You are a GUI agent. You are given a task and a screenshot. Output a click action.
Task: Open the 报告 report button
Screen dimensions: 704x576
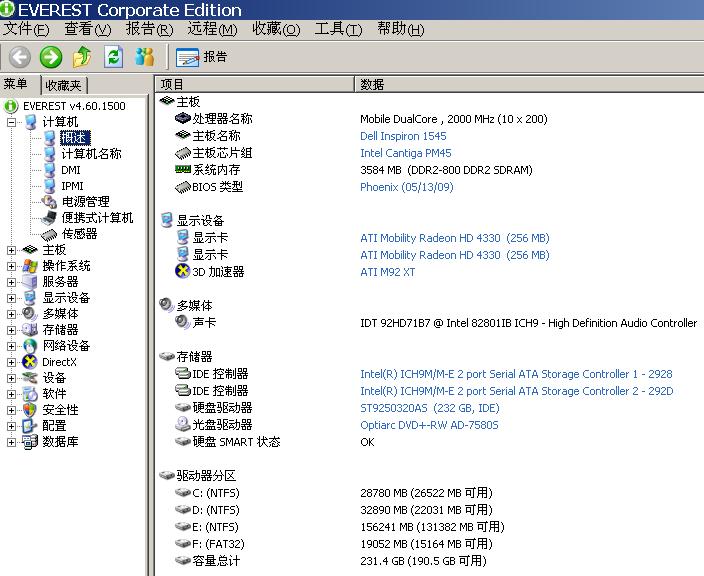point(201,57)
